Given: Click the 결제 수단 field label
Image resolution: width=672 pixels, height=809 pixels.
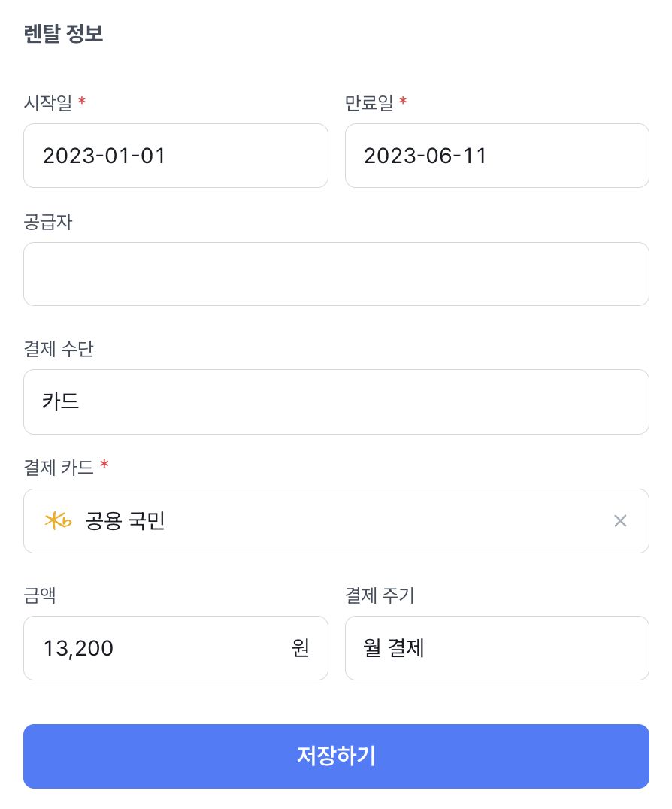Looking at the screenshot, I should click(59, 349).
